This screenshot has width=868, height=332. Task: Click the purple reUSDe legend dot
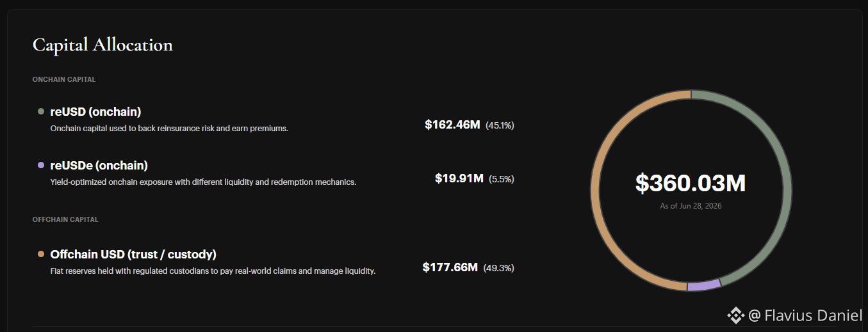41,166
